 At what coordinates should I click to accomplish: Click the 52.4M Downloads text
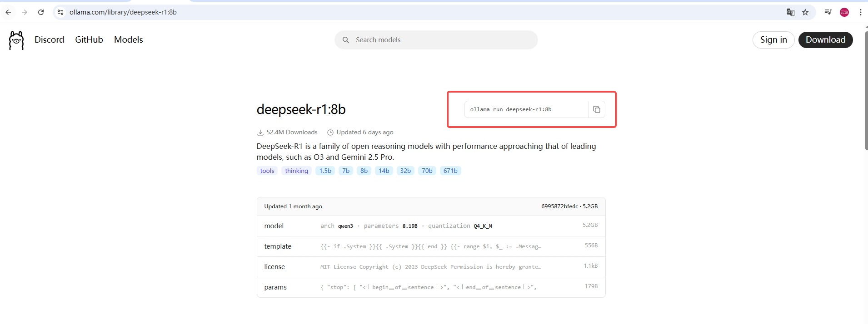click(292, 132)
